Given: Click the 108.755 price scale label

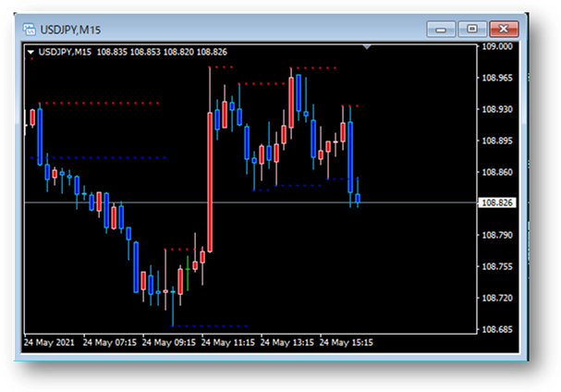Looking at the screenshot, I should click(x=497, y=266).
